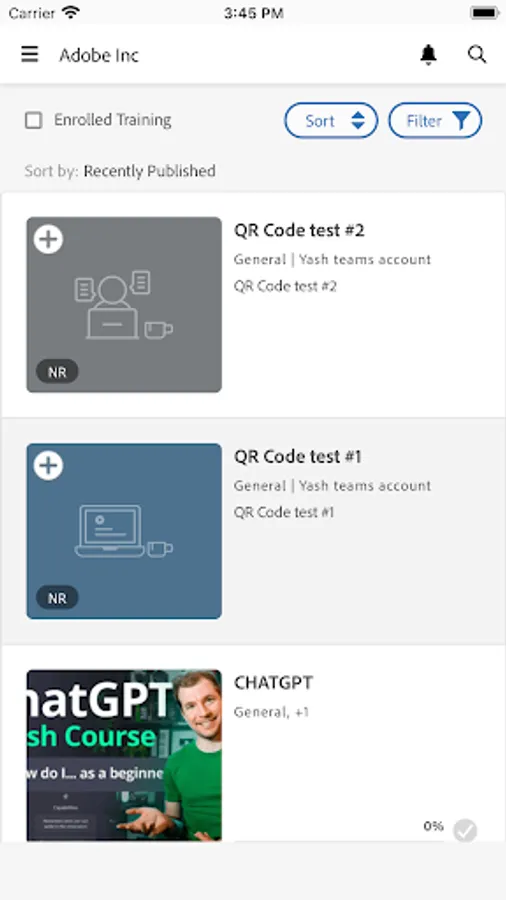Check the Enrolled Training checkbox
Screen dimensions: 506x900
(x=34, y=121)
